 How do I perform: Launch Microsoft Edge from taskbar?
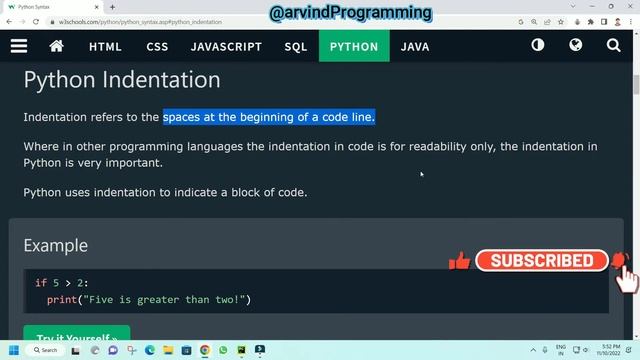pos(150,350)
